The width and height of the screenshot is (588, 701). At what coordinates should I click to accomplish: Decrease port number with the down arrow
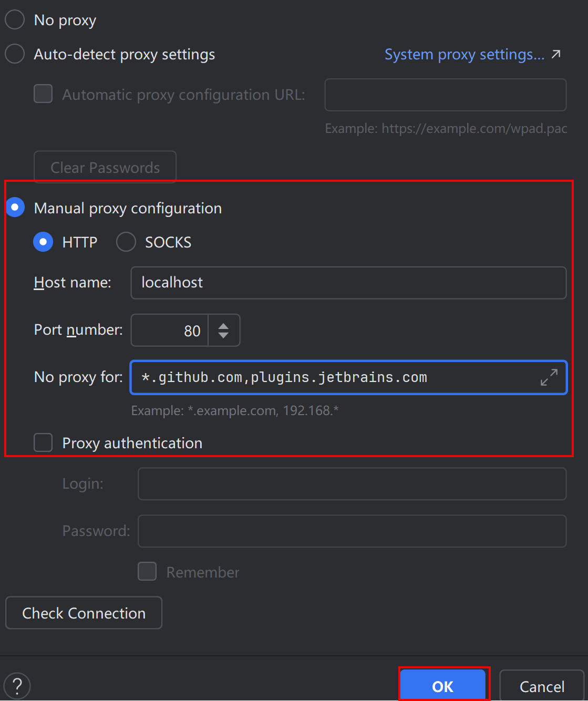223,335
